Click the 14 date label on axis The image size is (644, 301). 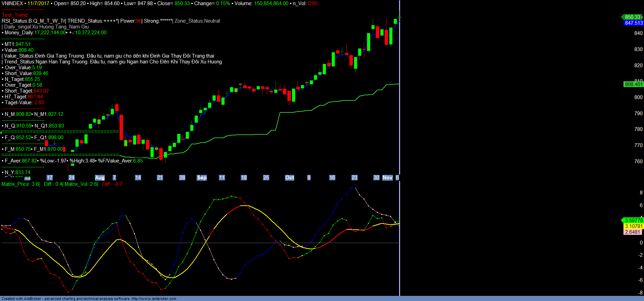pyautogui.click(x=138, y=178)
